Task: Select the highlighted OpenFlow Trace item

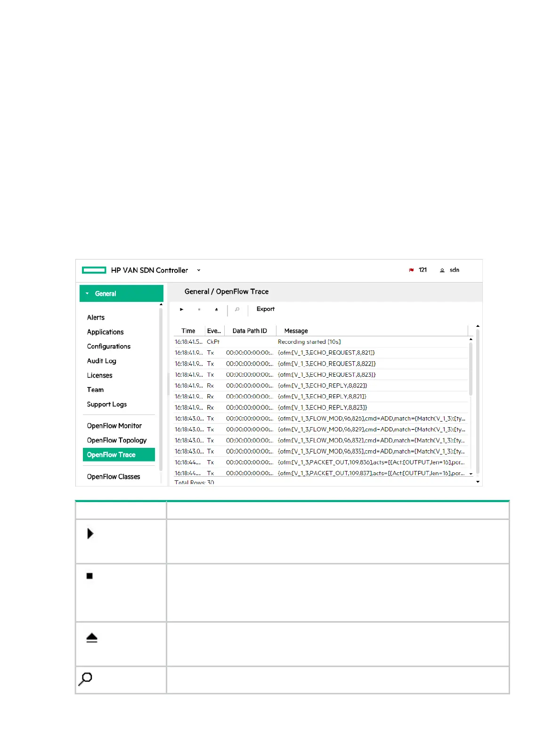Action: click(119, 454)
